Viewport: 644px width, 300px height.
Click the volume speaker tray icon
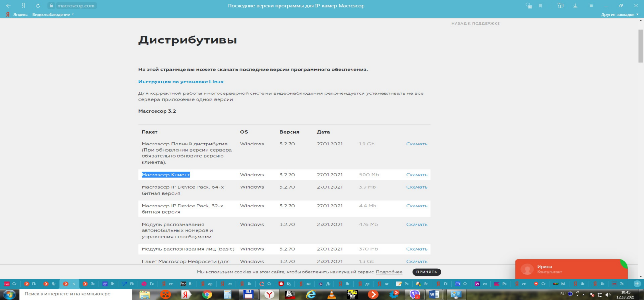pyautogui.click(x=607, y=294)
